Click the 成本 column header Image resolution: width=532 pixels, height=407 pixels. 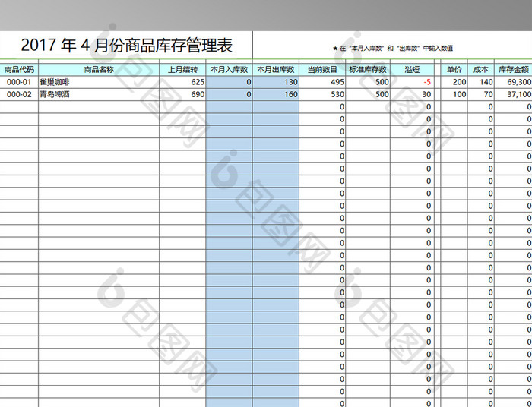tap(481, 69)
